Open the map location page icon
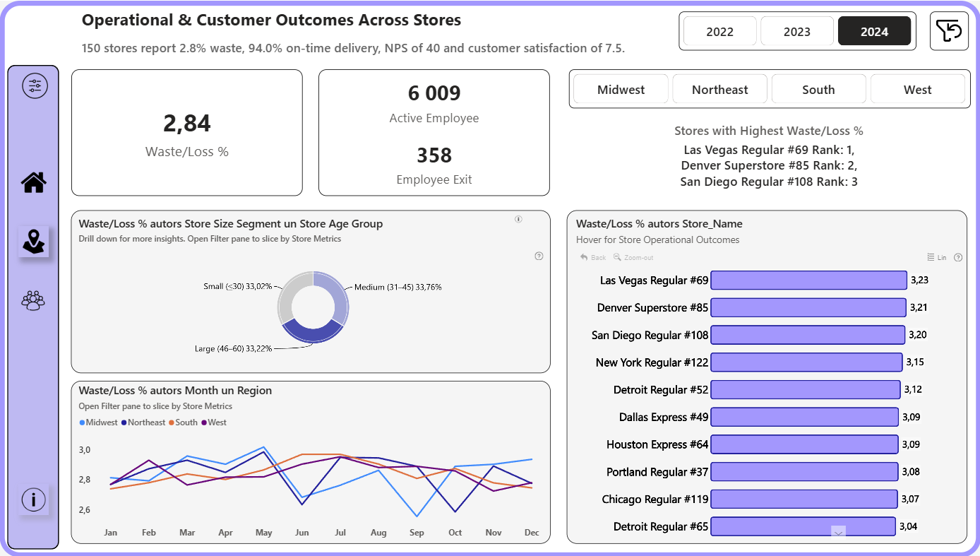 click(x=34, y=242)
